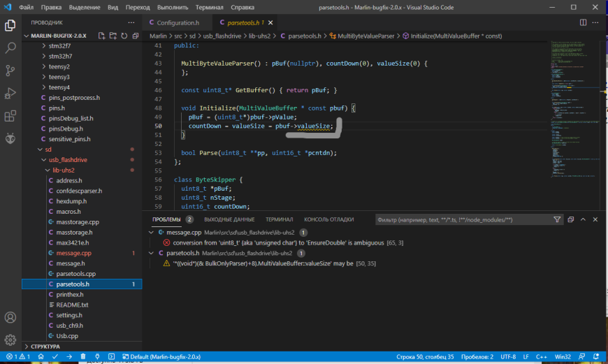
Task: Open the Выделение menu
Action: (x=85, y=8)
